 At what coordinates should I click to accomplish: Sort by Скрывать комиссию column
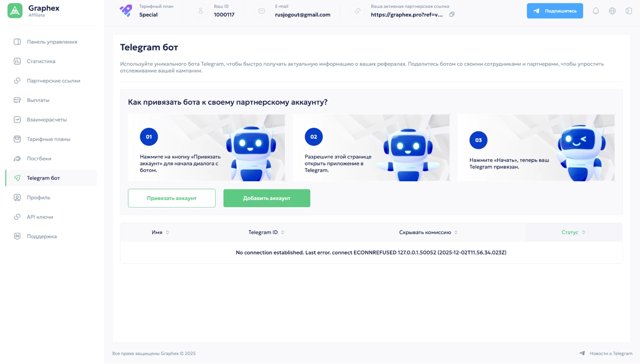point(428,232)
